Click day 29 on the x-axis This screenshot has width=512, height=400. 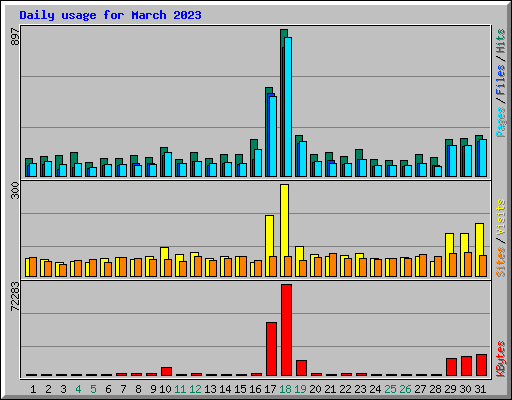451,389
